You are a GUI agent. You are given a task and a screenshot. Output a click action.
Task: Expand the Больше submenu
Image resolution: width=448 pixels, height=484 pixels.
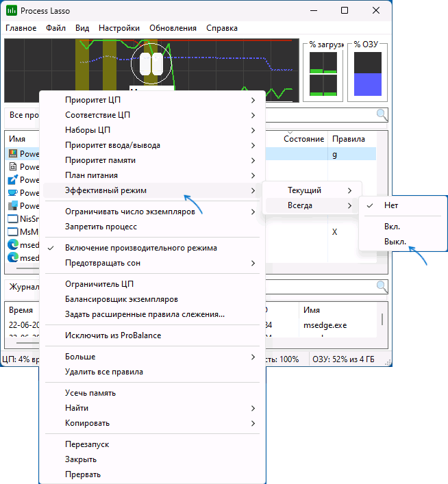point(153,357)
